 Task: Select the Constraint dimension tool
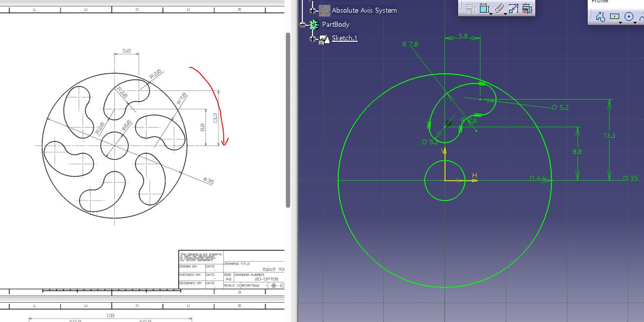tap(484, 8)
